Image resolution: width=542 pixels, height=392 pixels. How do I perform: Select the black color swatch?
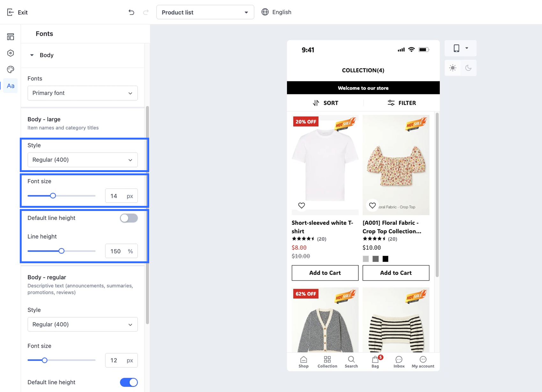[x=385, y=259]
